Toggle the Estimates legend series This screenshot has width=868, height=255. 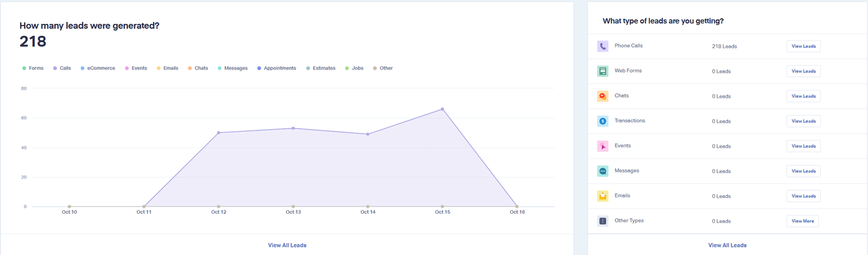pos(321,68)
